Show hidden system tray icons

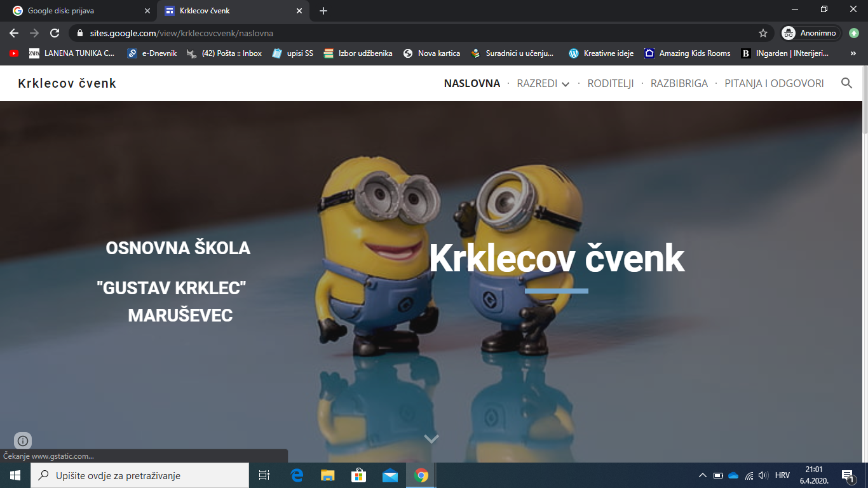click(702, 475)
